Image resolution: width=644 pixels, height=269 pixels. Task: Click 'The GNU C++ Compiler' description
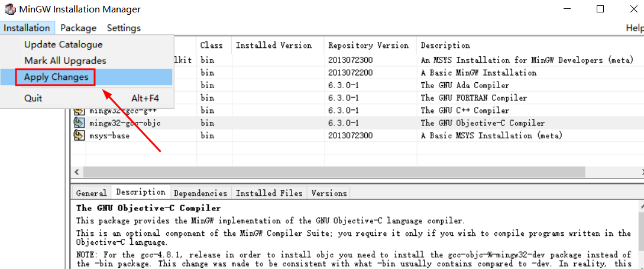tap(465, 111)
